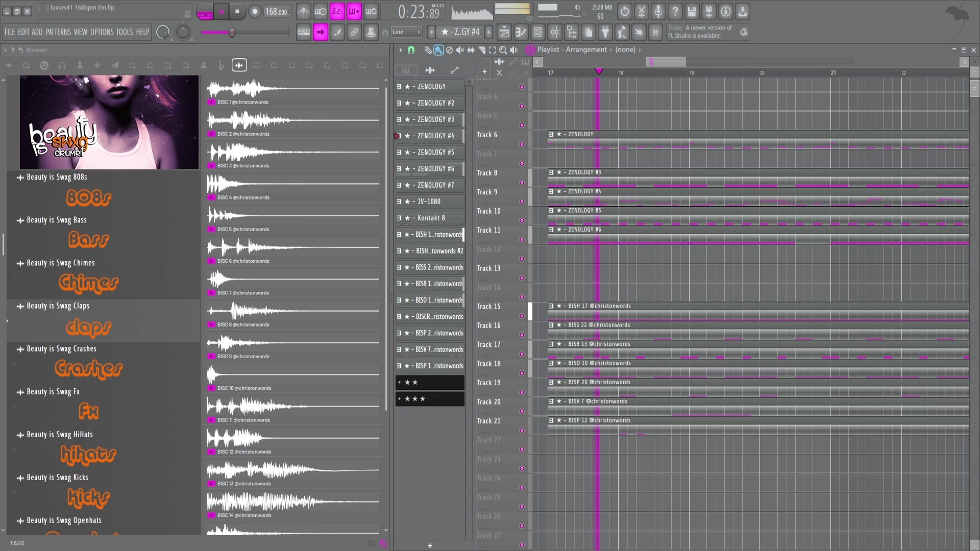
Task: Expand the Beauty is Swxg 808s folder
Action: (x=57, y=177)
